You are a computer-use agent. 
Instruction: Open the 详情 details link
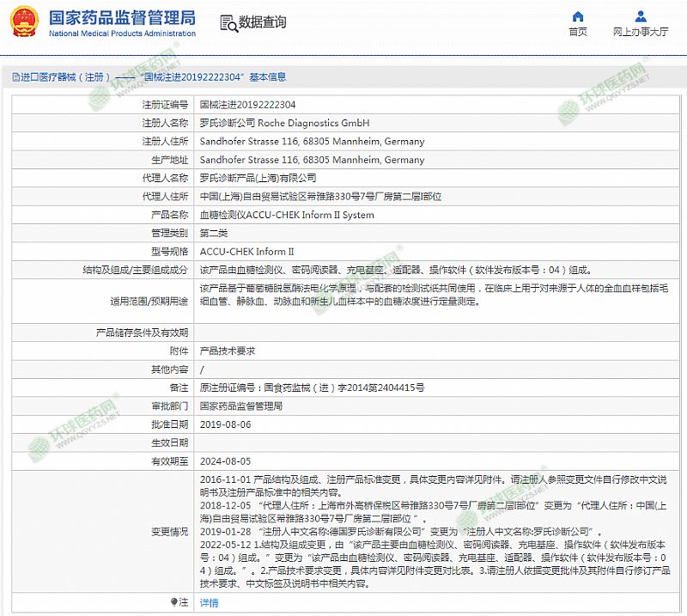pos(209,603)
